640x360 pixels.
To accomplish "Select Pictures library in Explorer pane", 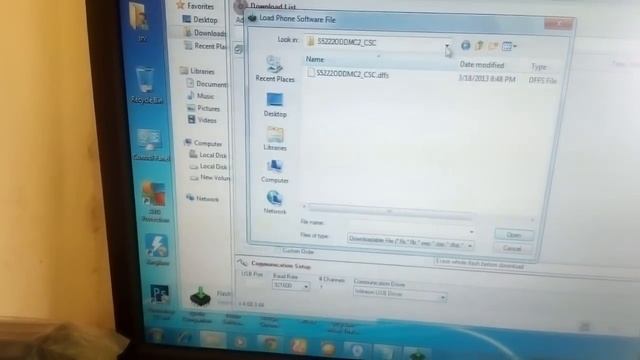I will pyautogui.click(x=204, y=108).
